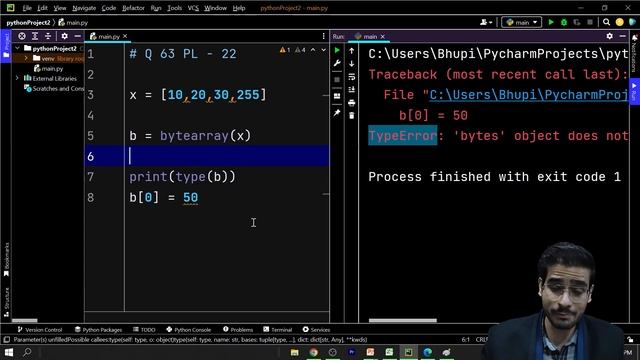Viewport: 640px width, 360px height.
Task: Stop the running process in Run panel
Action: (x=337, y=80)
